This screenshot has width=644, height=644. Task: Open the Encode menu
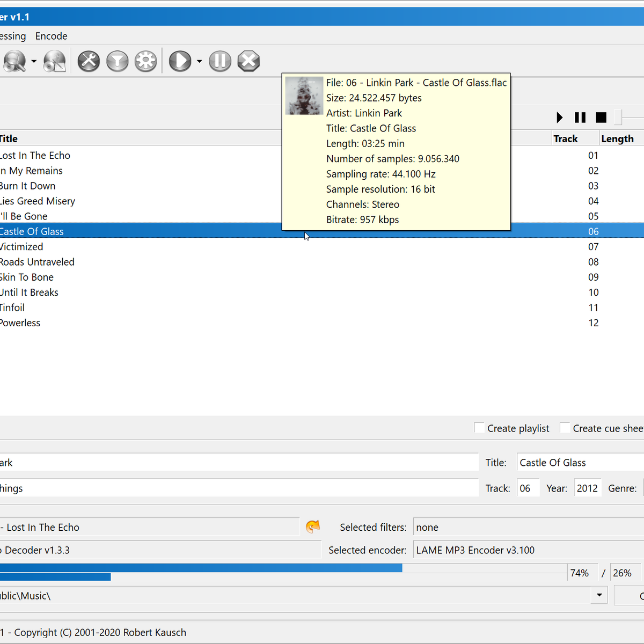click(x=52, y=36)
